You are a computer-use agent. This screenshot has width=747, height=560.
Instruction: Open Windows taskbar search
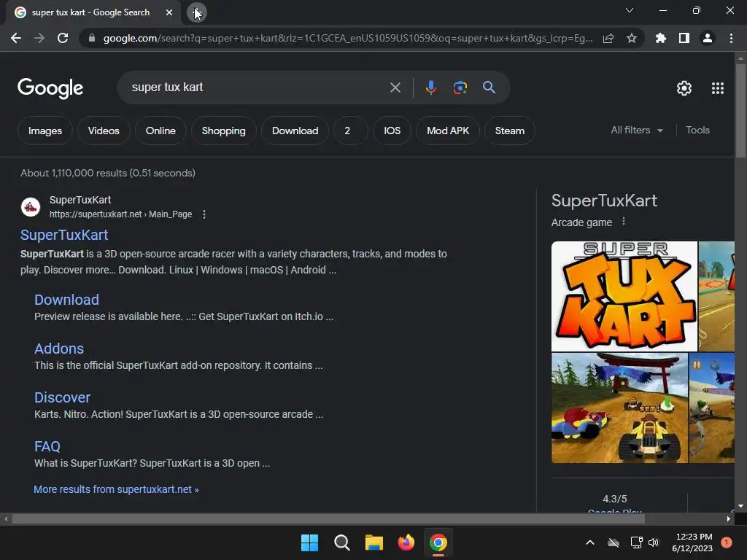click(x=341, y=542)
